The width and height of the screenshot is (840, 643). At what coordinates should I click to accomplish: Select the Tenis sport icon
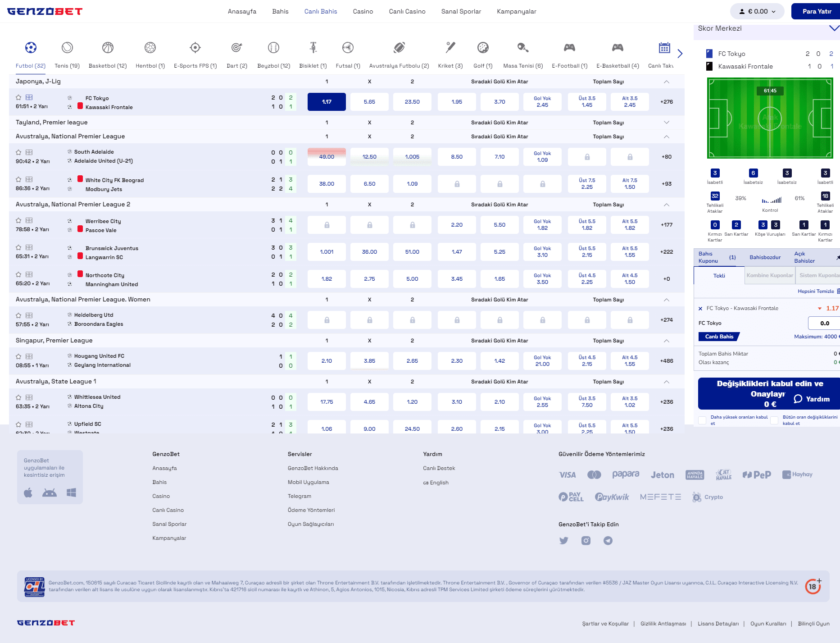(67, 47)
